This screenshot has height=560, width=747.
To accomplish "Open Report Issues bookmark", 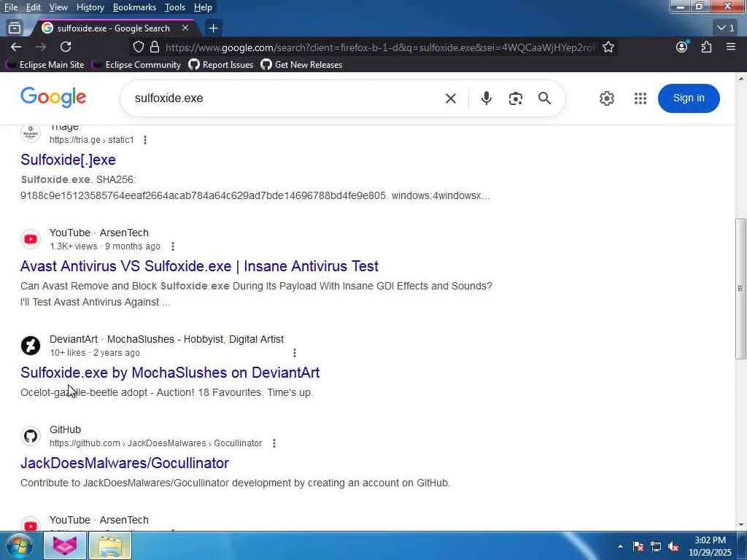I will coord(221,65).
